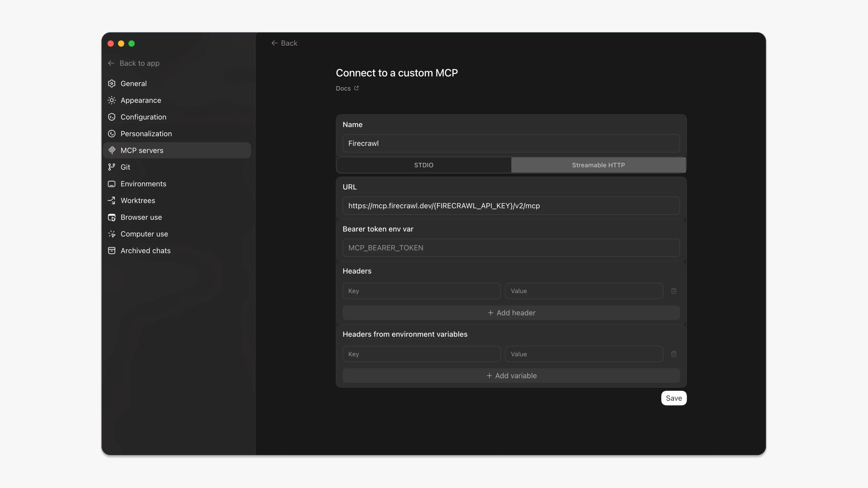Return via Back to app link
The image size is (868, 488).
tap(134, 63)
